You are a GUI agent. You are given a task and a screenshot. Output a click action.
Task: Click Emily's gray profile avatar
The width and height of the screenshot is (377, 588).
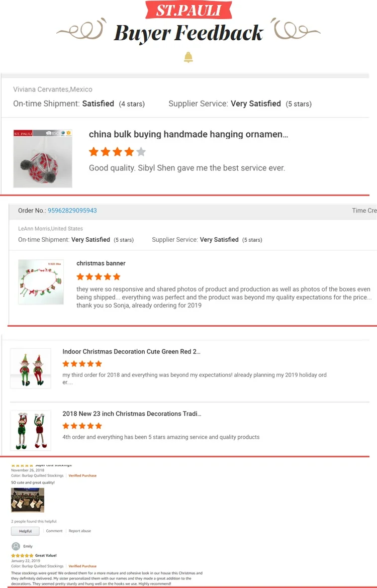(x=16, y=546)
